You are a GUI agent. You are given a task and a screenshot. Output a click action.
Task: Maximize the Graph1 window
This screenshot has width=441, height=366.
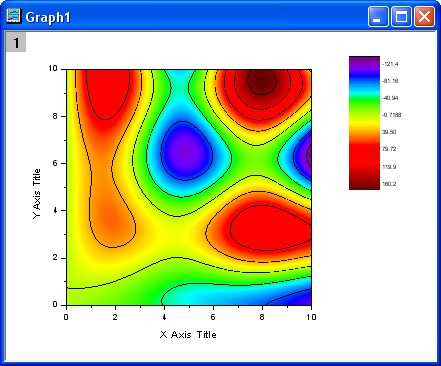pos(401,16)
